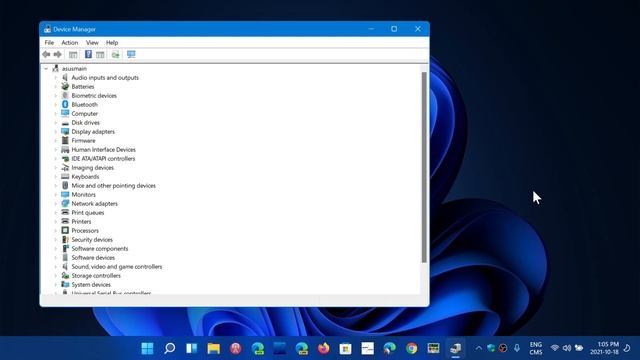Expand the Print queues node
This screenshot has height=360, width=640.
point(56,212)
